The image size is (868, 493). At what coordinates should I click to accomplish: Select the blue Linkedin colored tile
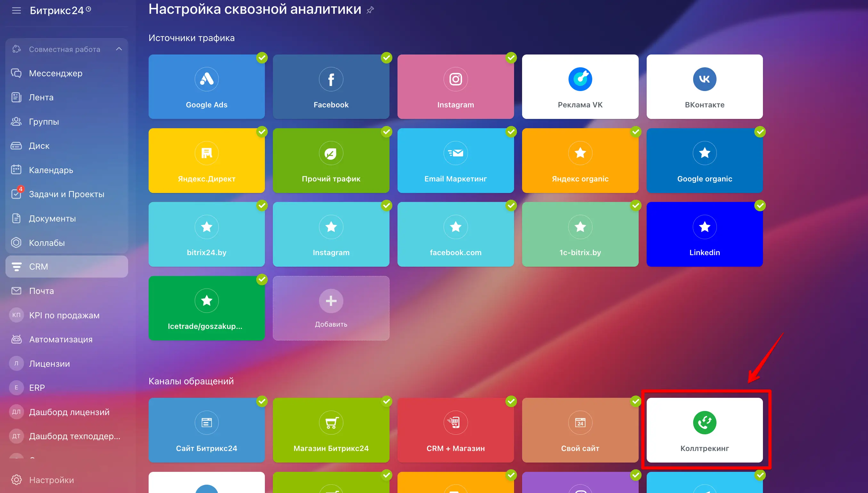[x=704, y=234]
